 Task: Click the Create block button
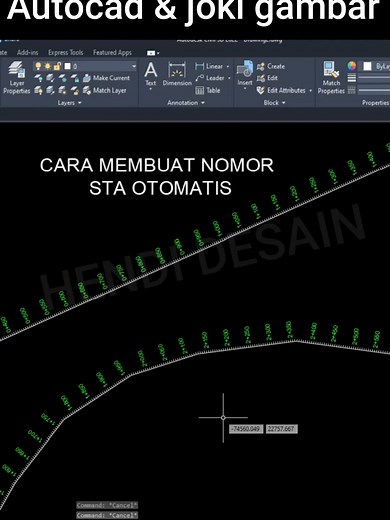[x=271, y=66]
